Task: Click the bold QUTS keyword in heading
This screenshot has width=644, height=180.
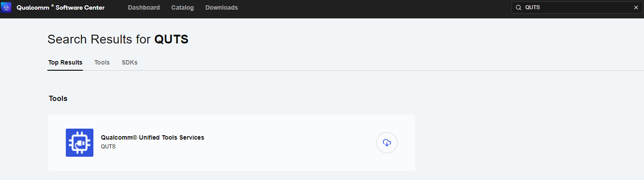Action: tap(171, 39)
